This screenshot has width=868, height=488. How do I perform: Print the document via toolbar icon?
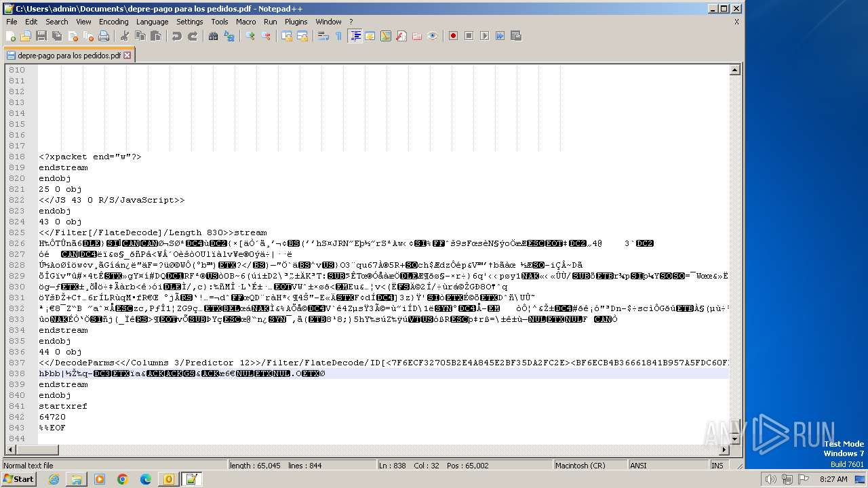(104, 36)
